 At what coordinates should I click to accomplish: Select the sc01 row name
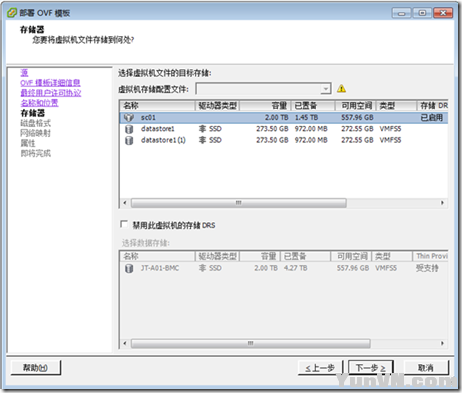click(x=148, y=118)
